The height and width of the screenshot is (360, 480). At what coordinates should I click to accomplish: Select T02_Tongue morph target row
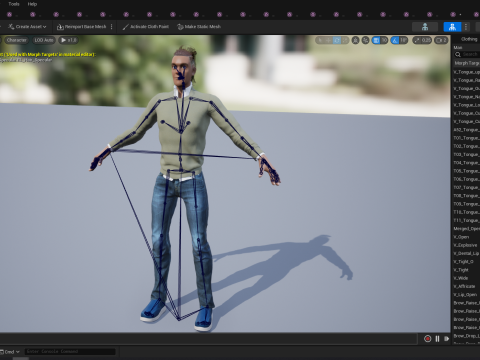pos(466,146)
